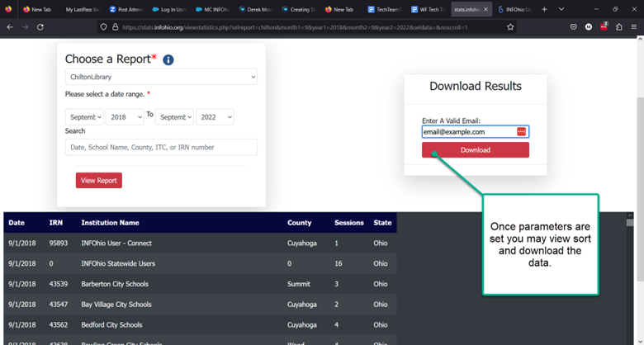Open the tracking protection shield icon
This screenshot has height=345, width=644.
[x=103, y=27]
